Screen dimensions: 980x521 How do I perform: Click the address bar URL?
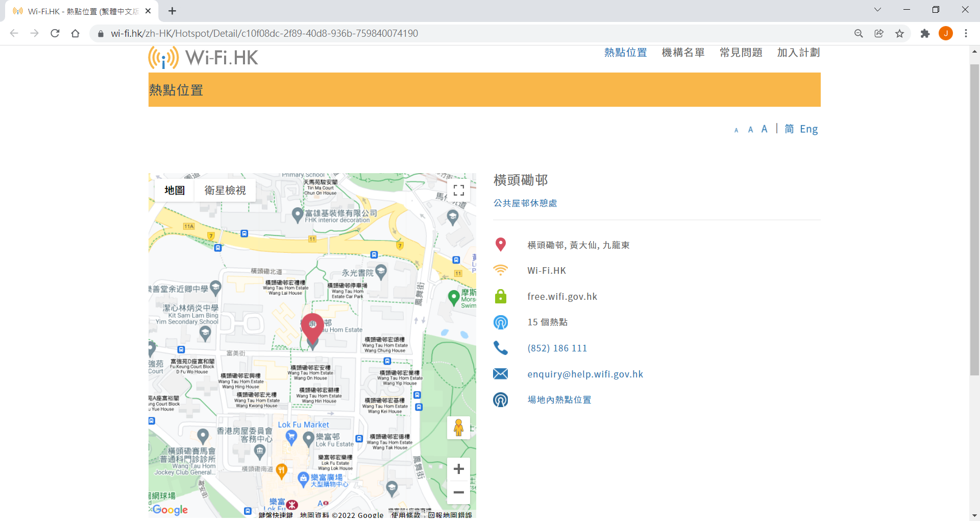point(264,33)
